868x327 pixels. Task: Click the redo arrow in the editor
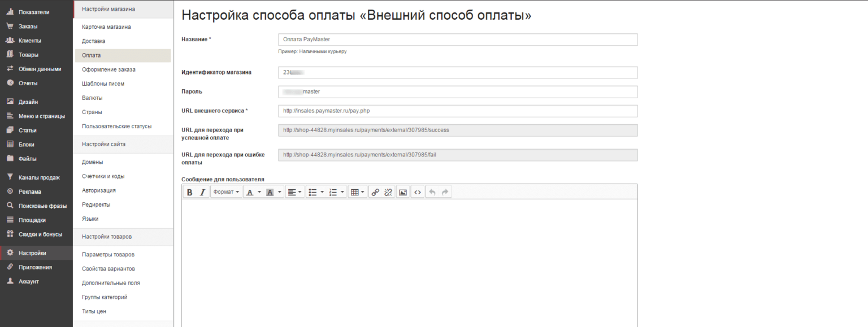[445, 192]
